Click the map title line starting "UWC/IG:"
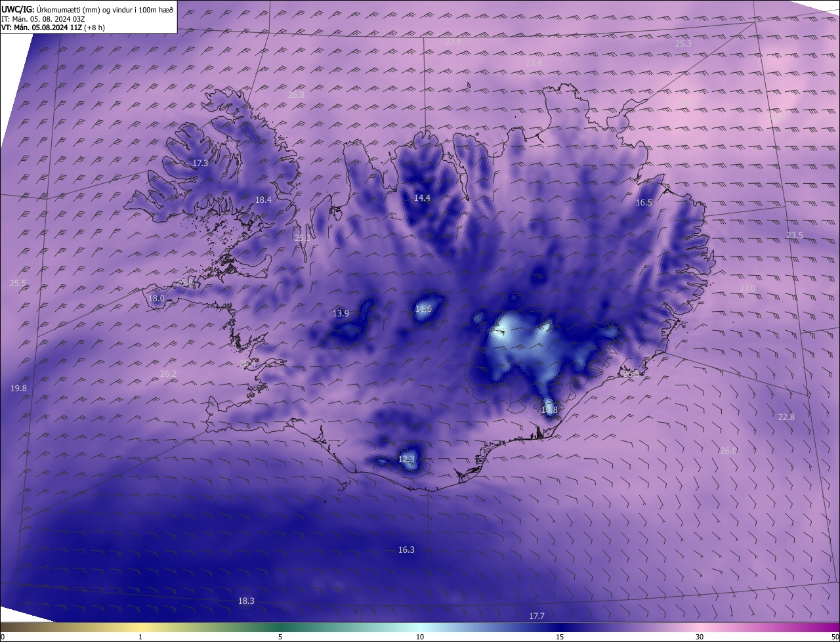840x642 pixels. coord(87,9)
